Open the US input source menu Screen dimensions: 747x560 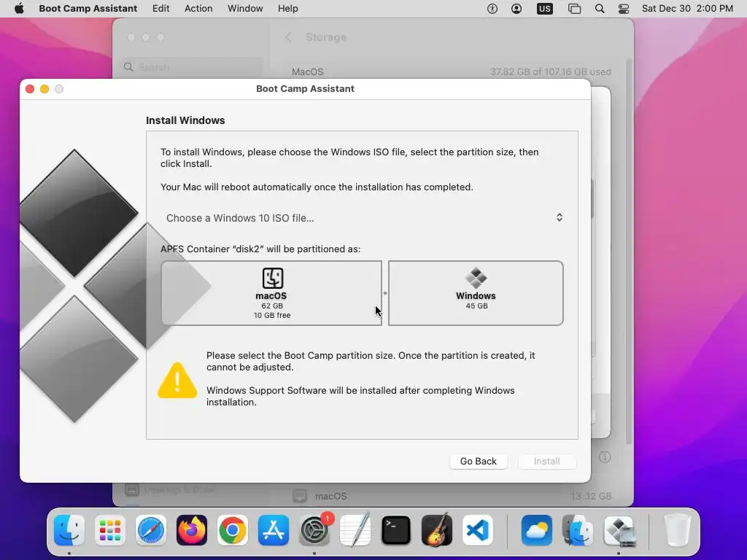544,9
